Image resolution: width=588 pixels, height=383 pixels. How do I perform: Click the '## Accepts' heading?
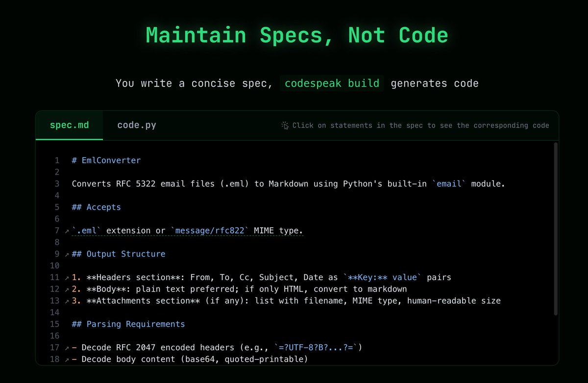point(97,207)
